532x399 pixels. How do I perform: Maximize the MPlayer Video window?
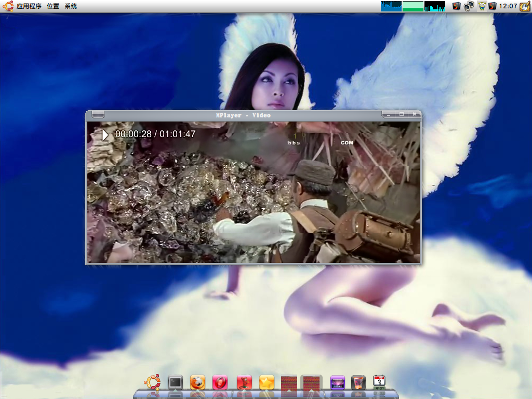(x=402, y=114)
